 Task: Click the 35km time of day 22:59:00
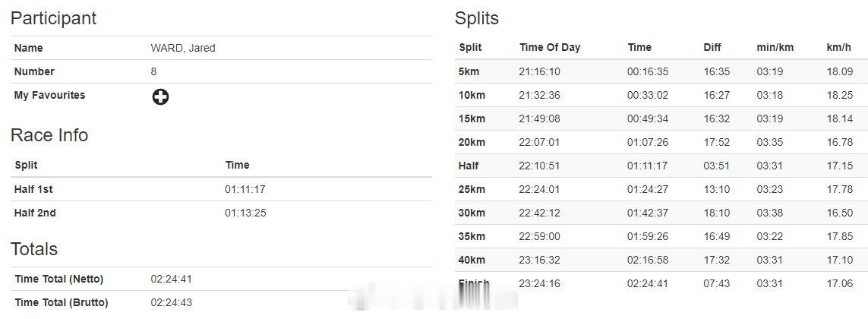coord(540,236)
